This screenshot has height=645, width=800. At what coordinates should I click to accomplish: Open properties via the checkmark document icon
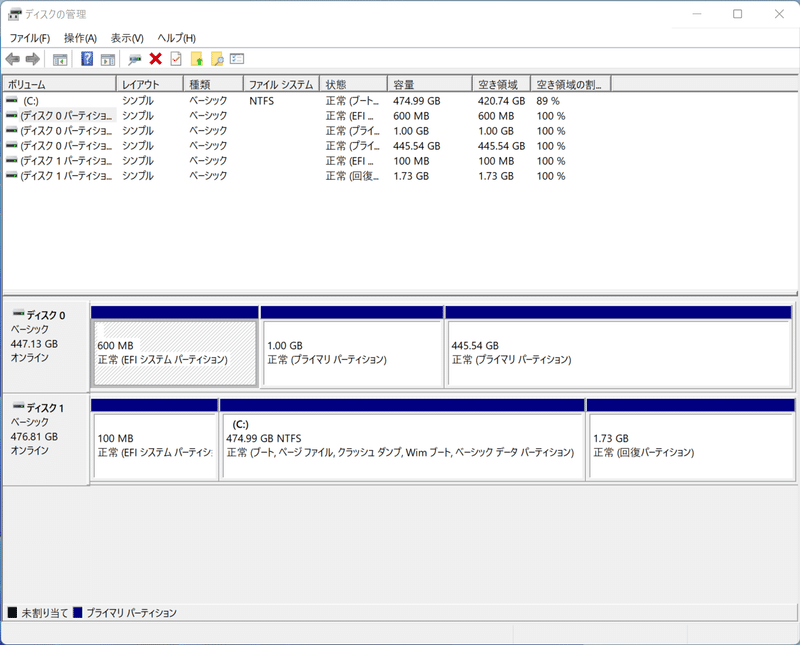(176, 59)
